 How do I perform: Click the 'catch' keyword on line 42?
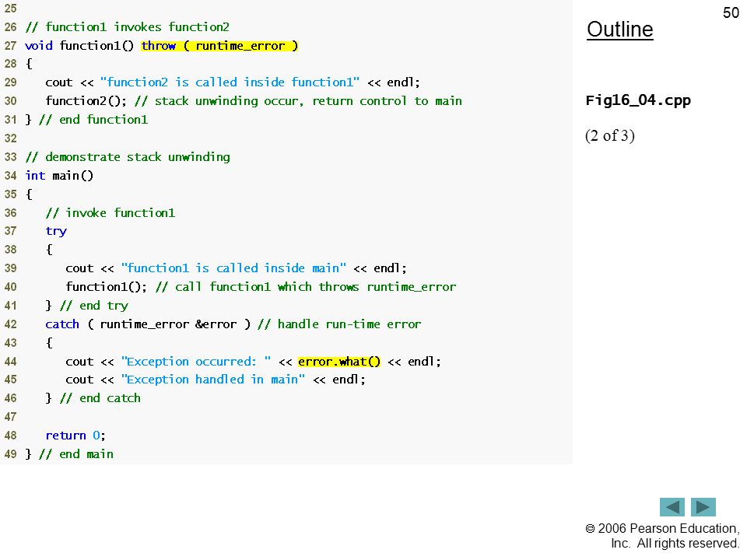62,324
